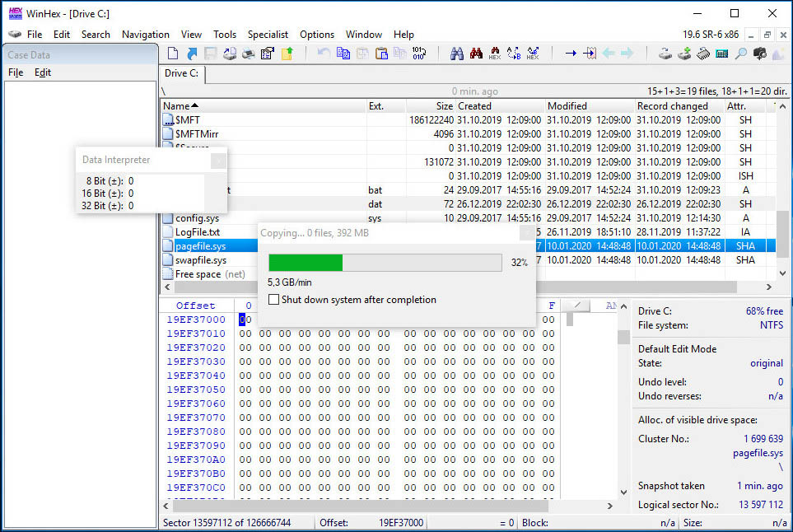
Task: Select the $MFTMirr file row
Action: [468, 134]
